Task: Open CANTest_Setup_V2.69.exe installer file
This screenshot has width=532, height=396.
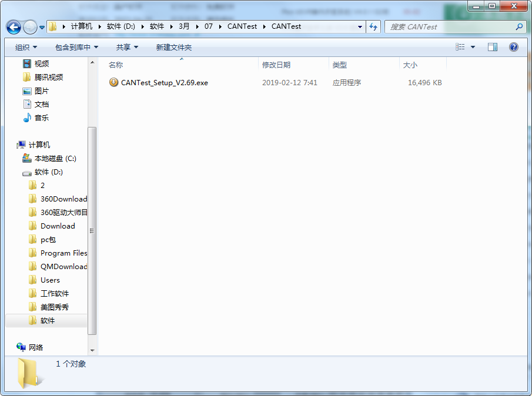Action: tap(164, 83)
